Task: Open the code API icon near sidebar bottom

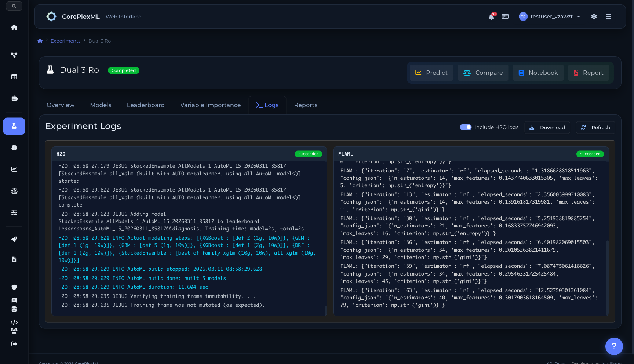Action: point(14,322)
